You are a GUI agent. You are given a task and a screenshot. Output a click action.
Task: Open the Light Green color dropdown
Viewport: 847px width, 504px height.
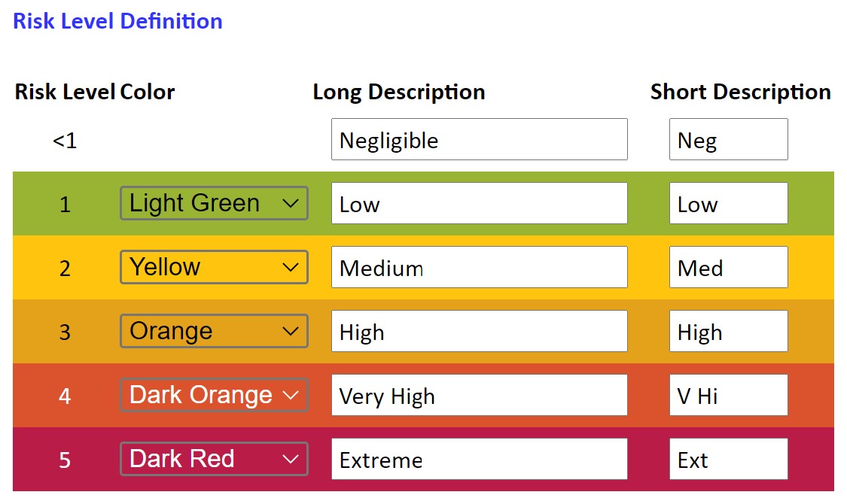(213, 203)
